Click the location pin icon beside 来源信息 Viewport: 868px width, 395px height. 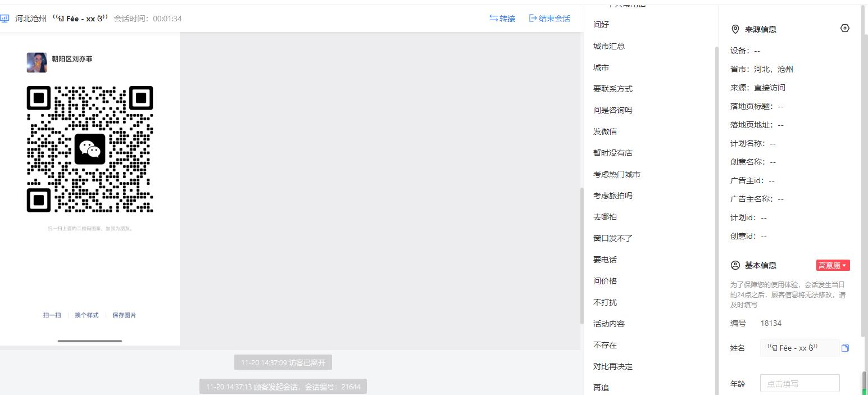tap(735, 29)
